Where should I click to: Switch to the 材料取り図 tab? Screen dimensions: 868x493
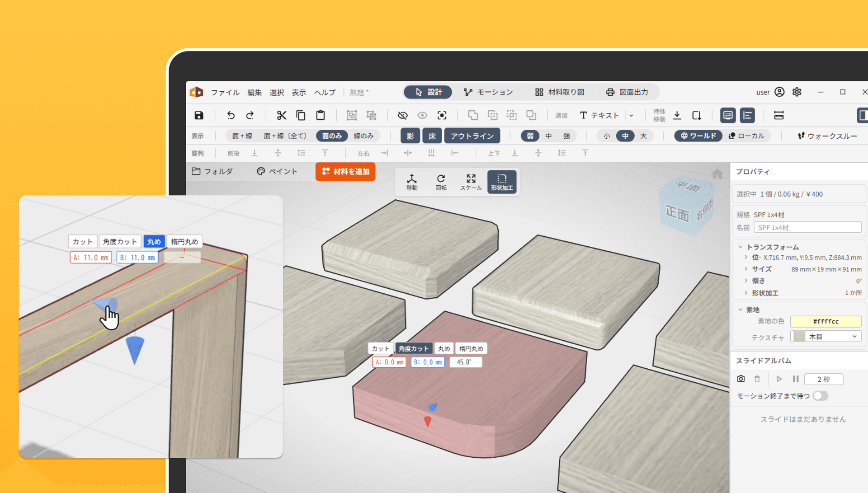pyautogui.click(x=560, y=92)
